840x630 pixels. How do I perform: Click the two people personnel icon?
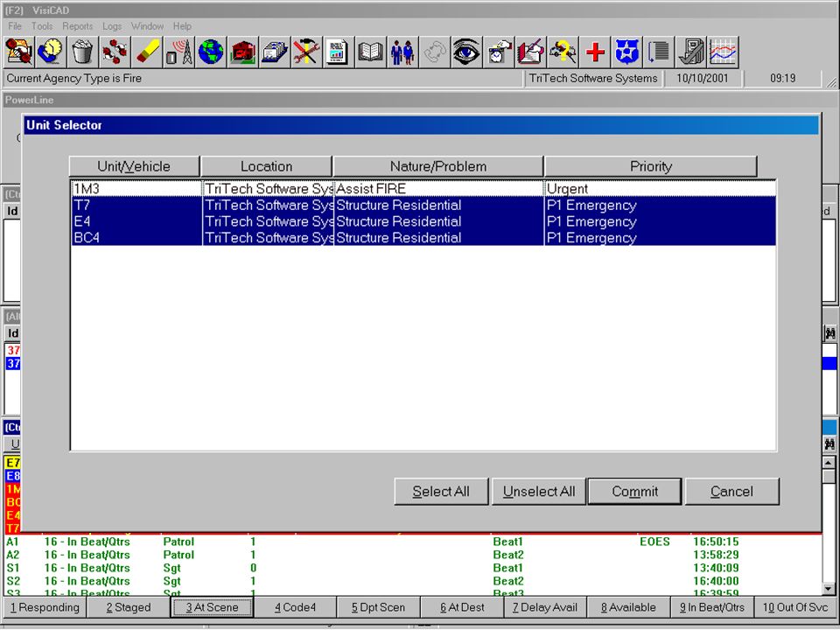[x=402, y=52]
